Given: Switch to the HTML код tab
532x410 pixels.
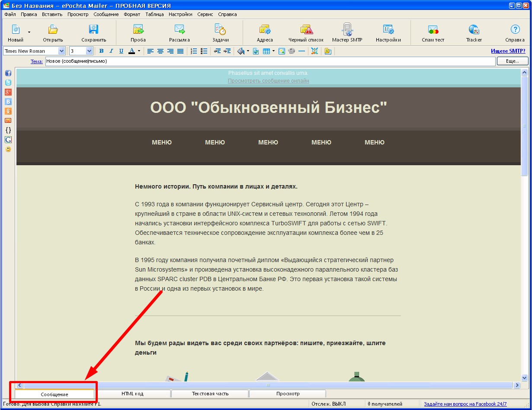Looking at the screenshot, I should click(132, 394).
